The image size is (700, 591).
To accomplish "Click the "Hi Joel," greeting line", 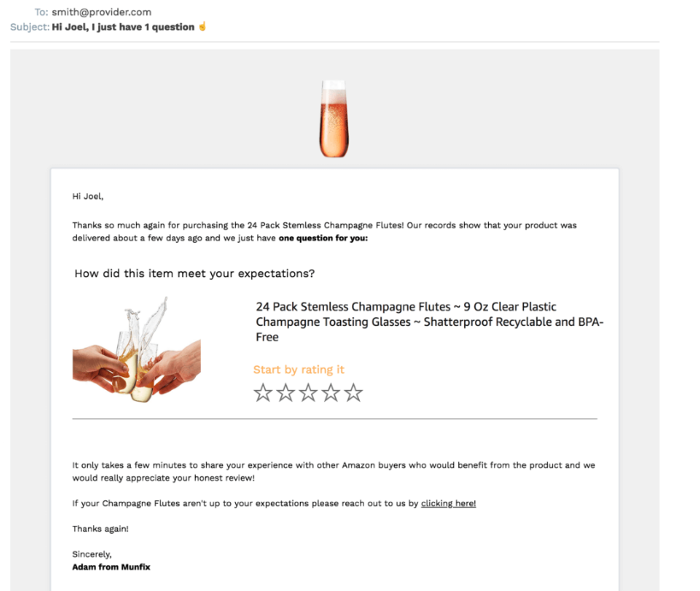I will [x=87, y=196].
